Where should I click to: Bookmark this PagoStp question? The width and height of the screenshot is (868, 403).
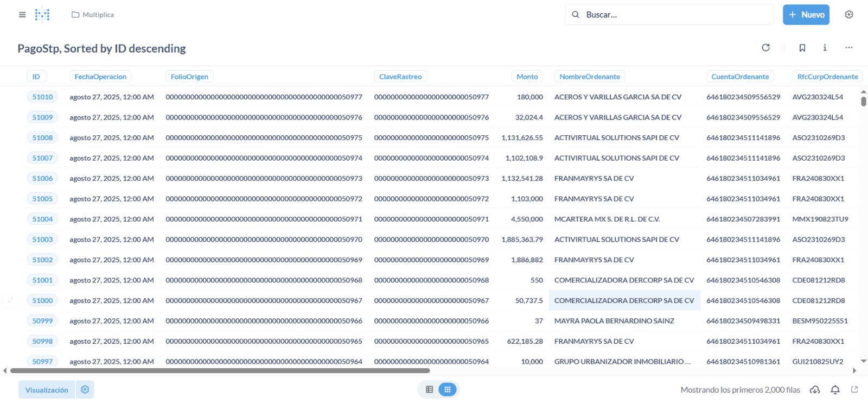[802, 48]
